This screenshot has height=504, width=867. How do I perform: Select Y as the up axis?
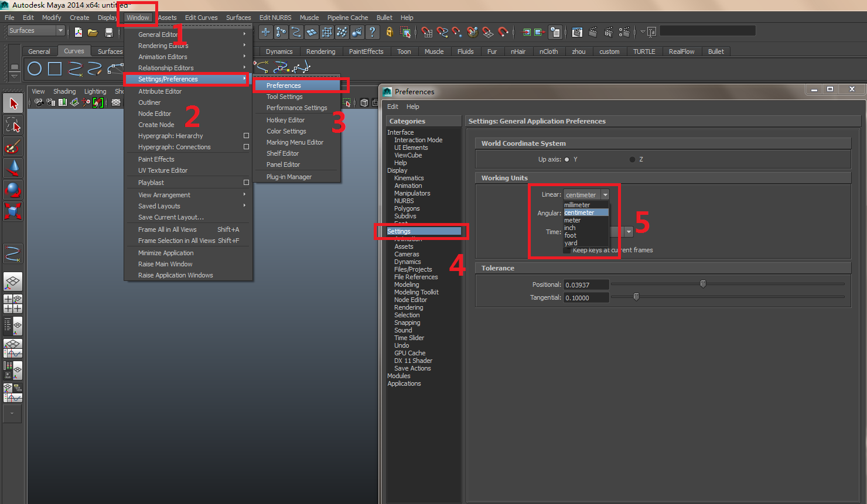[566, 159]
